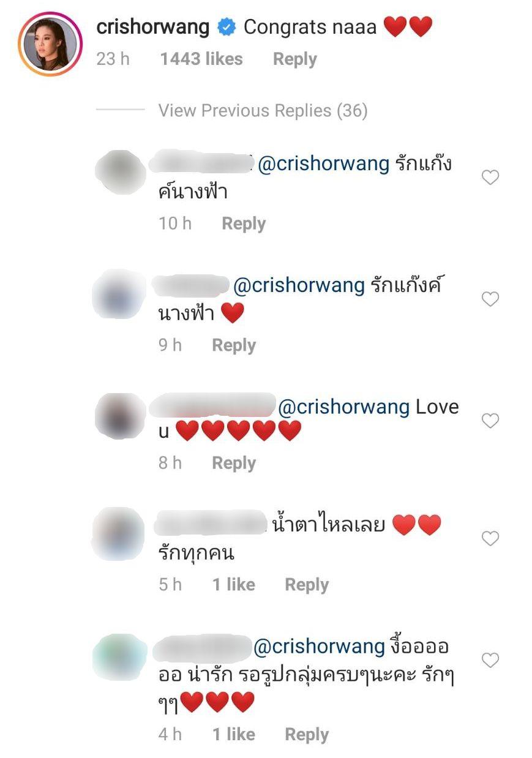Screen dimensions: 532x758
Task: Reply to the comment posted 5 h ago
Action: click(x=307, y=585)
